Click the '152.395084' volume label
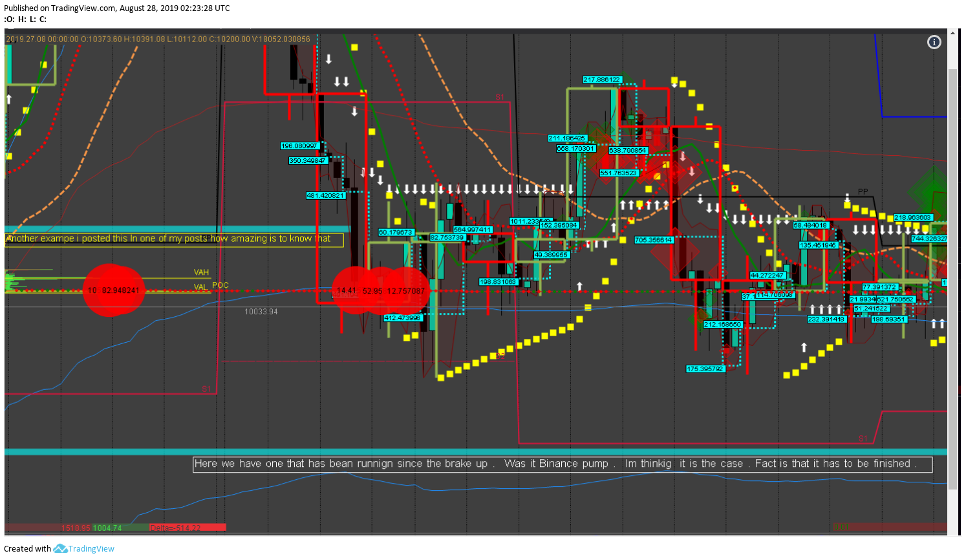 coord(559,225)
